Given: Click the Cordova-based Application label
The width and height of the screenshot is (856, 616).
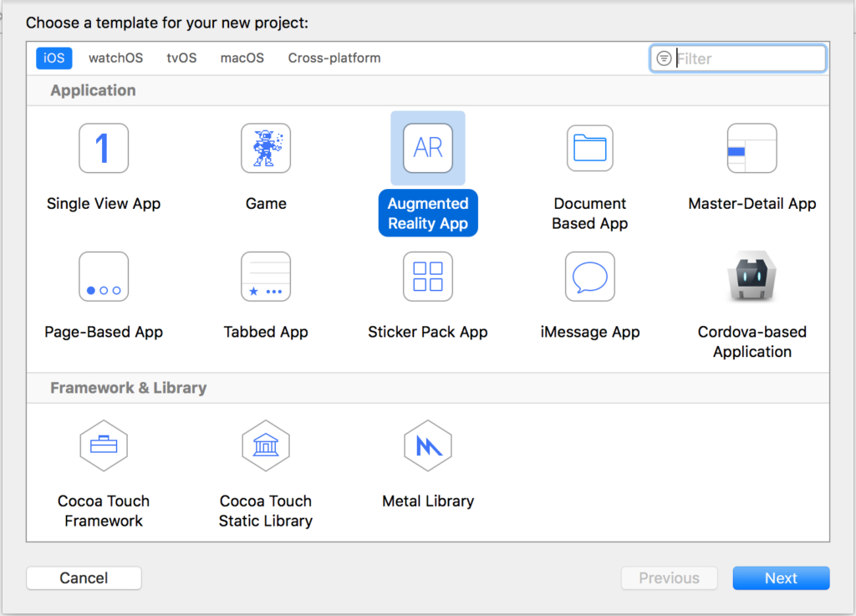Looking at the screenshot, I should (752, 342).
